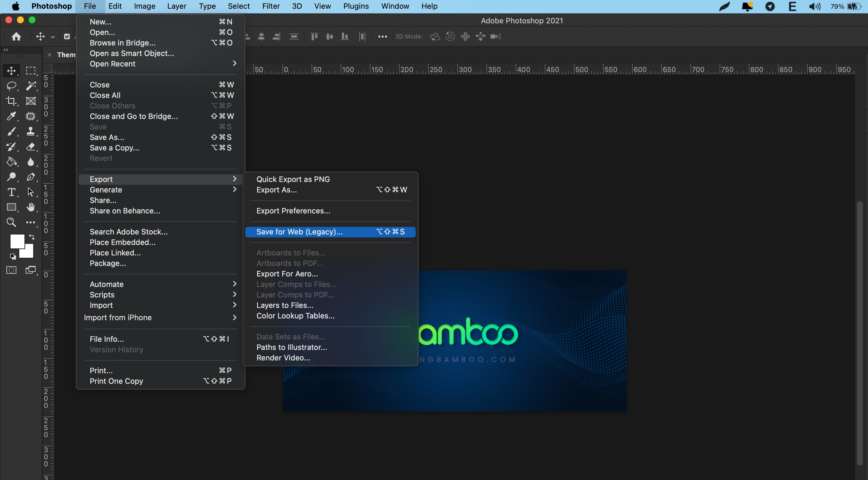Toggle Auto-Select checkbox in options bar
Viewport: 868px width, 480px height.
pos(67,37)
